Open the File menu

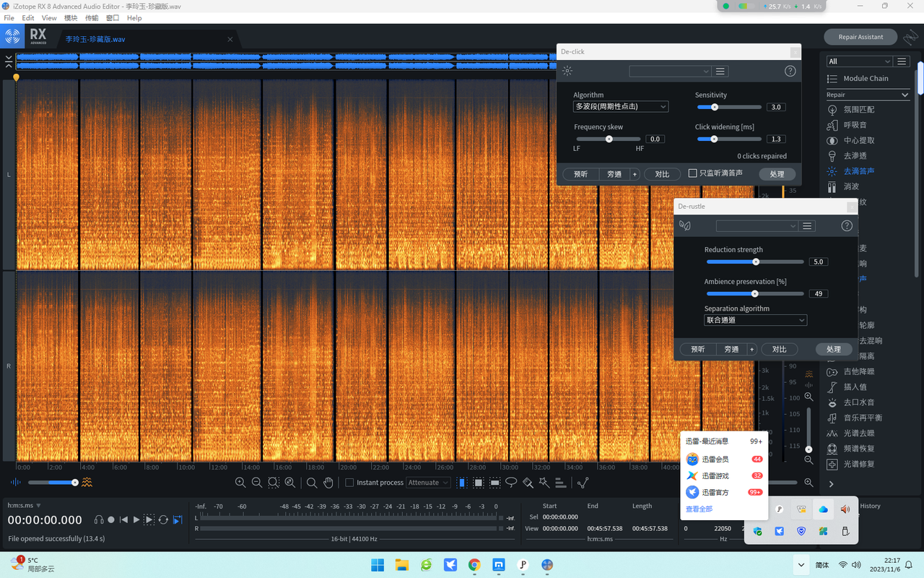(x=9, y=17)
